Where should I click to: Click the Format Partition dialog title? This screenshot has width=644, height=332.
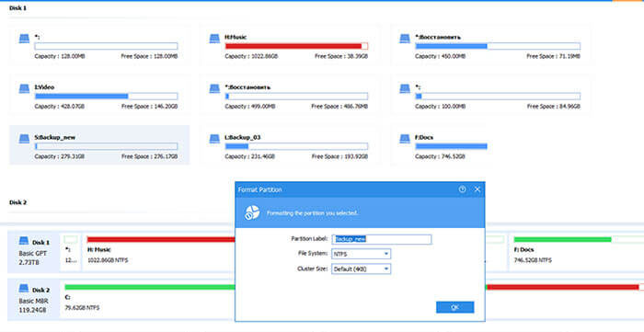click(x=260, y=189)
